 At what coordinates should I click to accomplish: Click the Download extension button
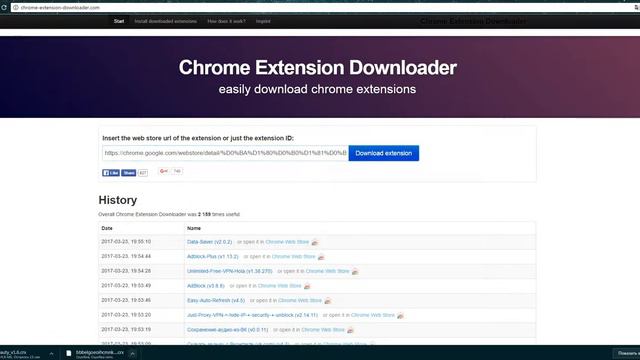pos(384,153)
